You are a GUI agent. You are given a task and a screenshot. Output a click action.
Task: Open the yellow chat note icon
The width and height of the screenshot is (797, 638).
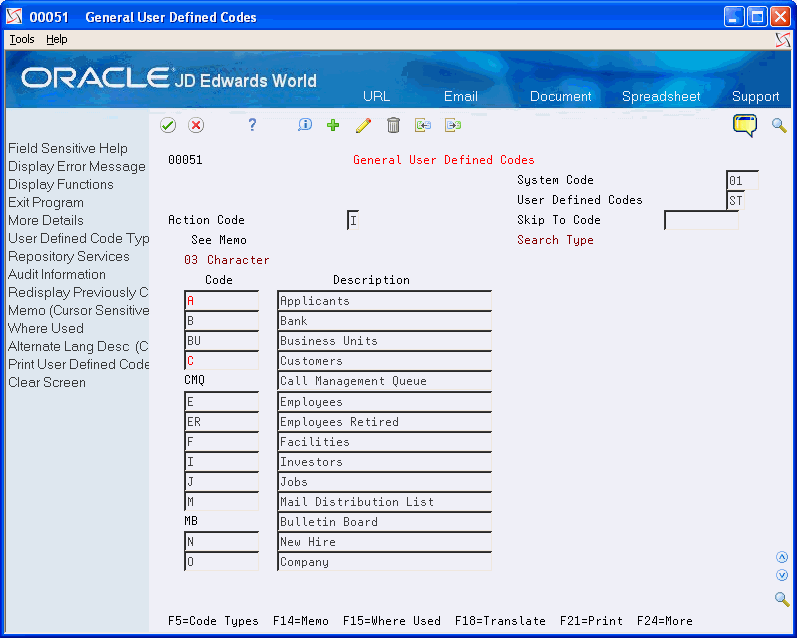(745, 125)
